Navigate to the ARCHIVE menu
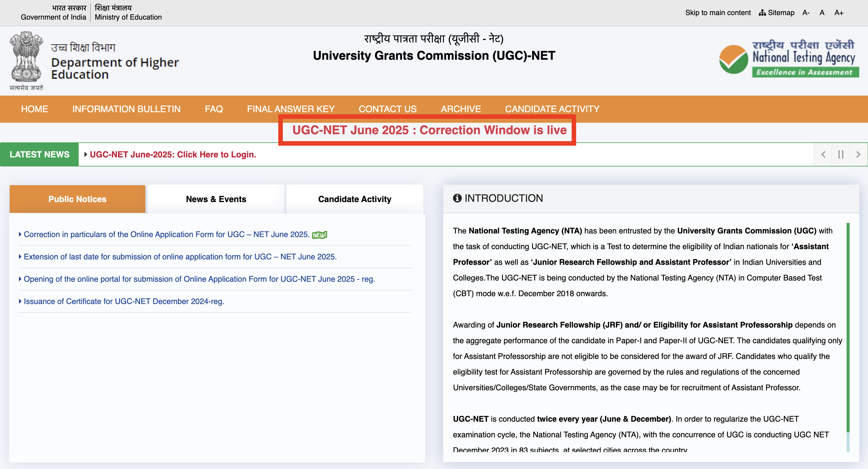The height and width of the screenshot is (469, 868). tap(461, 109)
